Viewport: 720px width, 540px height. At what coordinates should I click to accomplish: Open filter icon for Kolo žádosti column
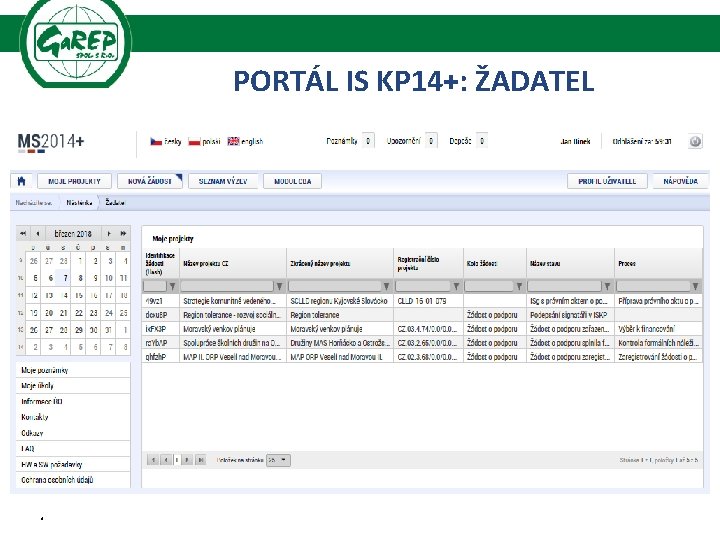519,286
